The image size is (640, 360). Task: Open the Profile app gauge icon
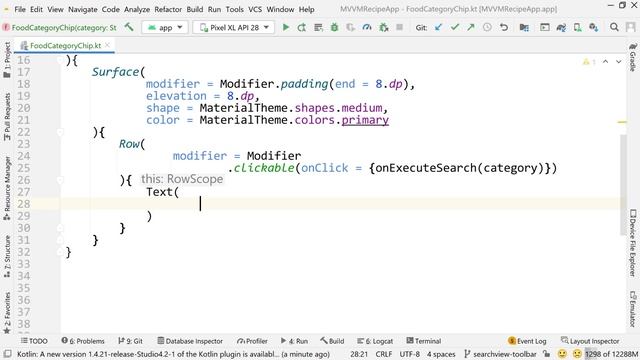click(367, 27)
